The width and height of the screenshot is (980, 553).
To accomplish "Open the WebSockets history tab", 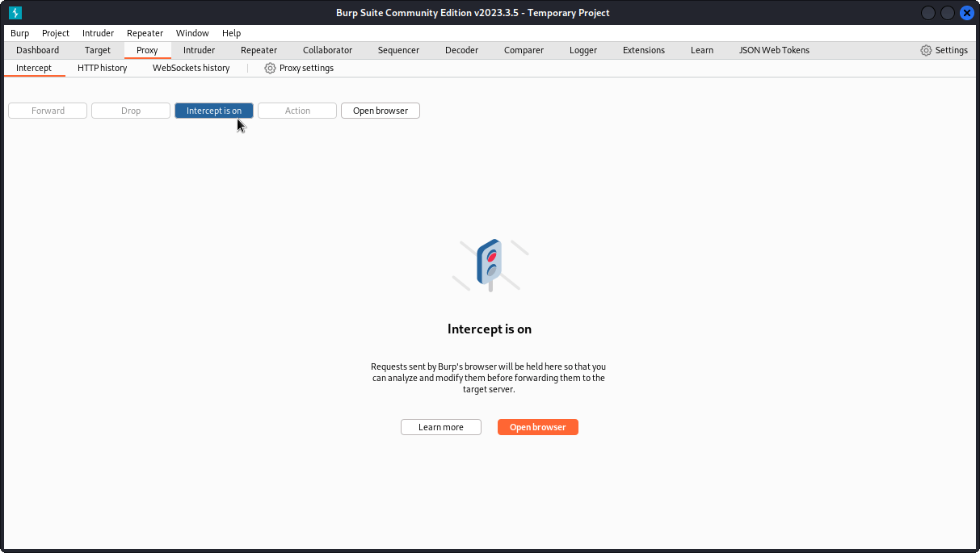I will pyautogui.click(x=191, y=68).
